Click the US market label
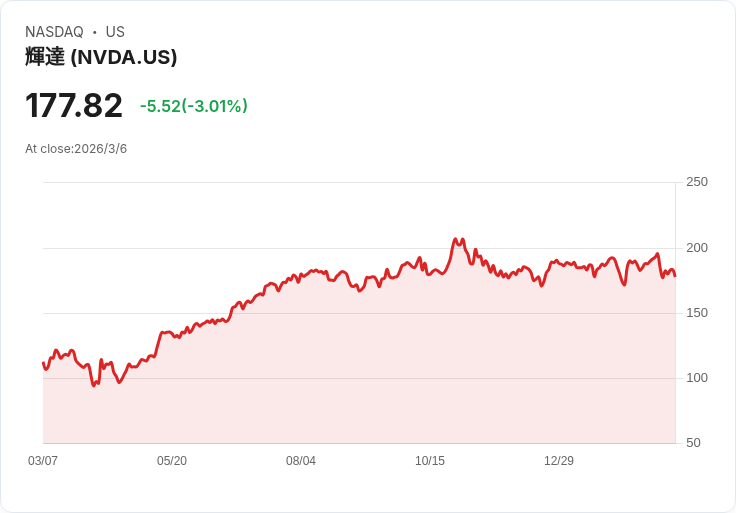The height and width of the screenshot is (513, 736). coord(115,32)
